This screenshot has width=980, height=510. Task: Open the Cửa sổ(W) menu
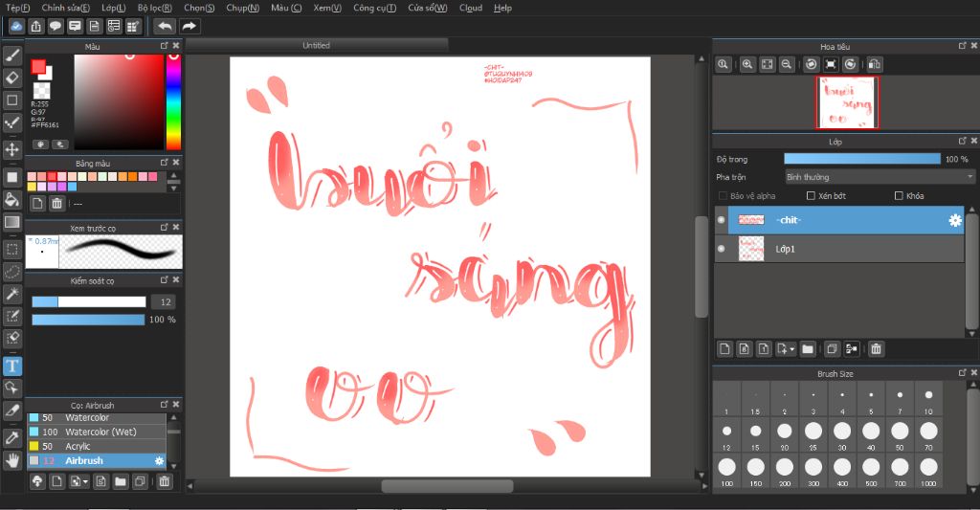(x=428, y=8)
